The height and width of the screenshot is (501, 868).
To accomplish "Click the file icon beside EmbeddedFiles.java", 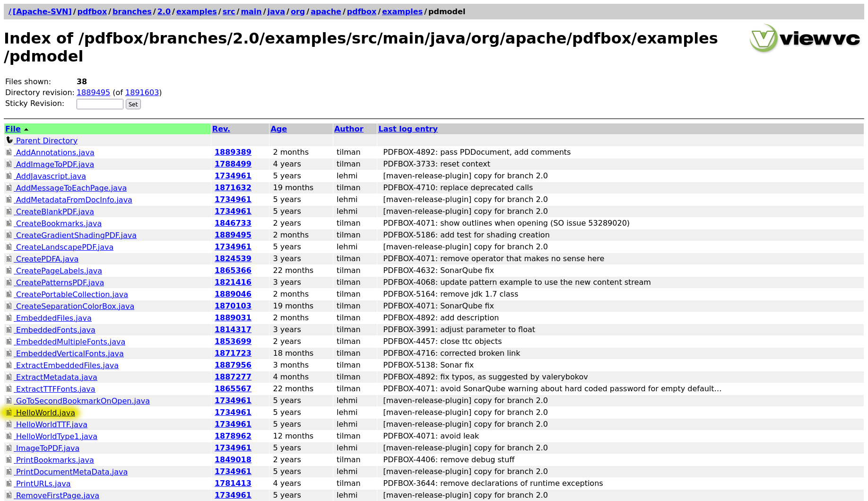I will pyautogui.click(x=9, y=317).
